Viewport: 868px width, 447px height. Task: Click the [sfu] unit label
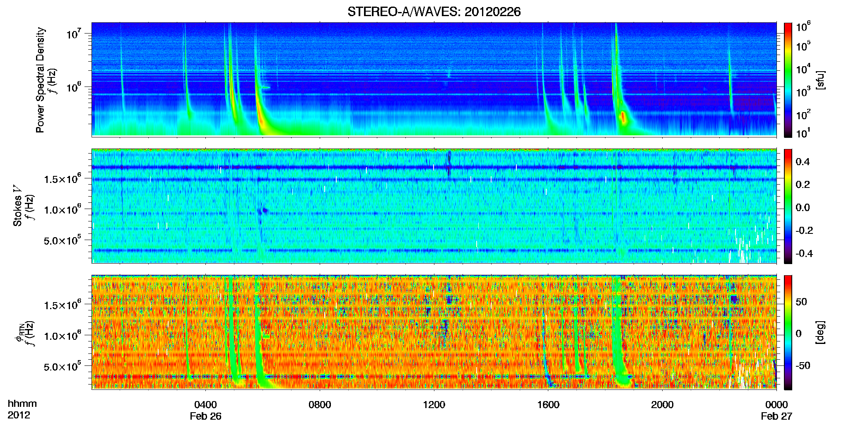[820, 80]
